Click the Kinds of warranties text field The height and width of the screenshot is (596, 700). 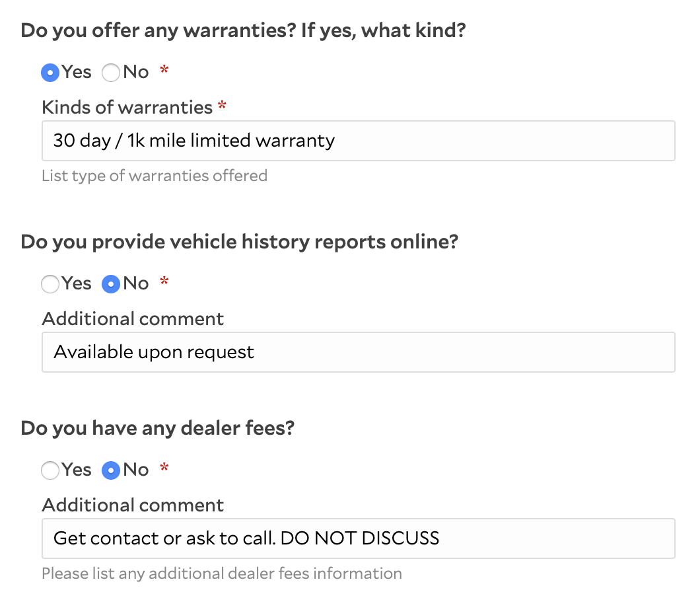tap(358, 141)
